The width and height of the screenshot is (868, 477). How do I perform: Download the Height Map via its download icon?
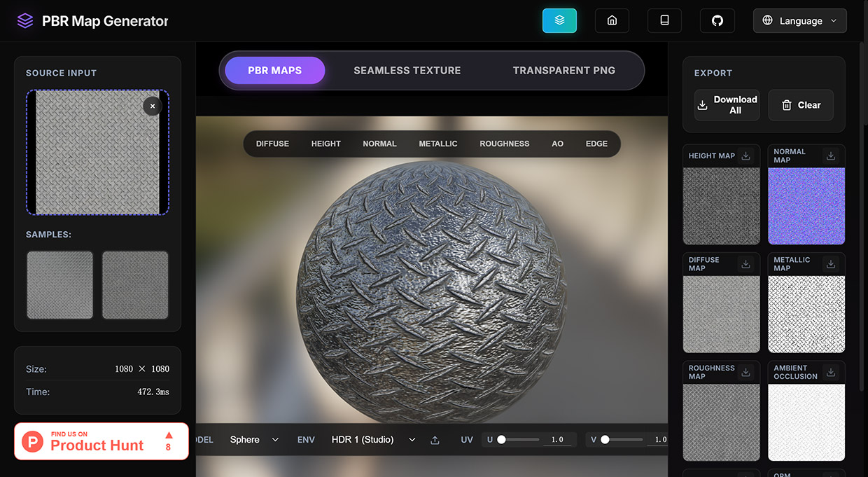[746, 155]
